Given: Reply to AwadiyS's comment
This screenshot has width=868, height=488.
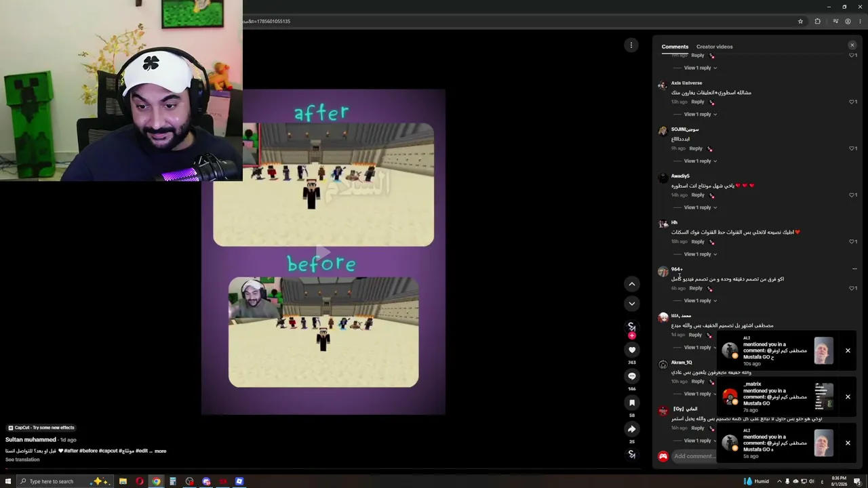Looking at the screenshot, I should point(698,195).
